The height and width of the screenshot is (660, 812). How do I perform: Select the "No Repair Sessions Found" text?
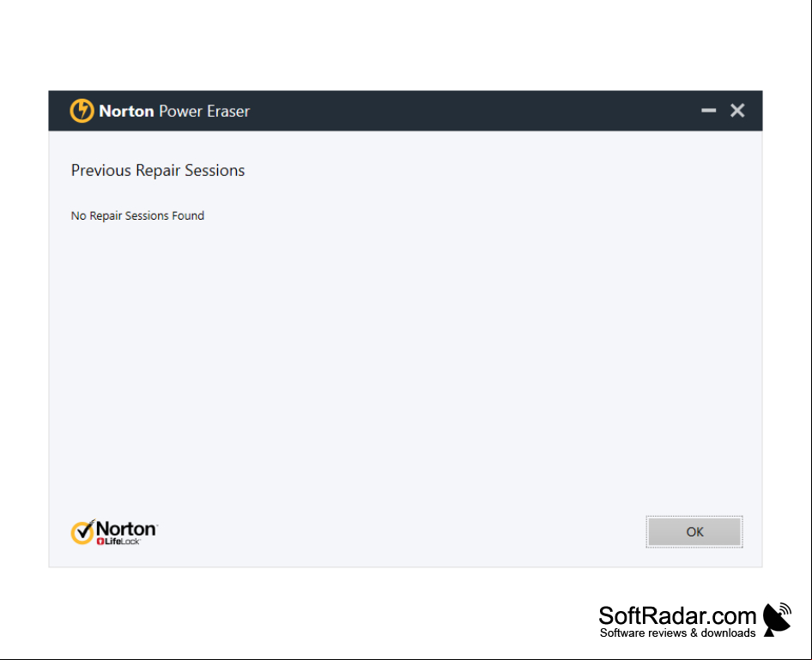[x=137, y=215]
